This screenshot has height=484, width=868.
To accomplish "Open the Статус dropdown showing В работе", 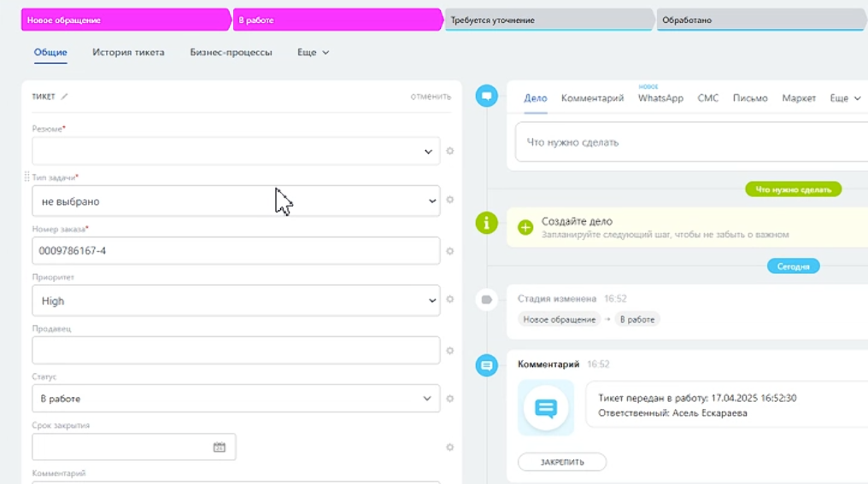I will point(236,399).
